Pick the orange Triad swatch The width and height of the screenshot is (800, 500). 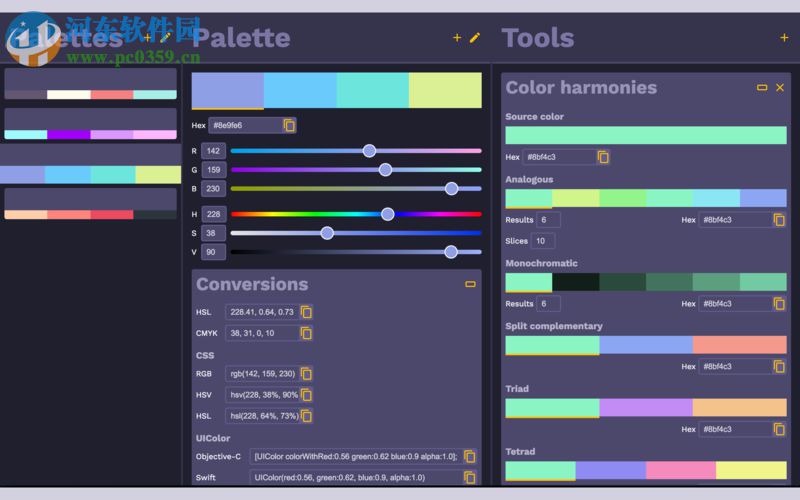pos(740,408)
